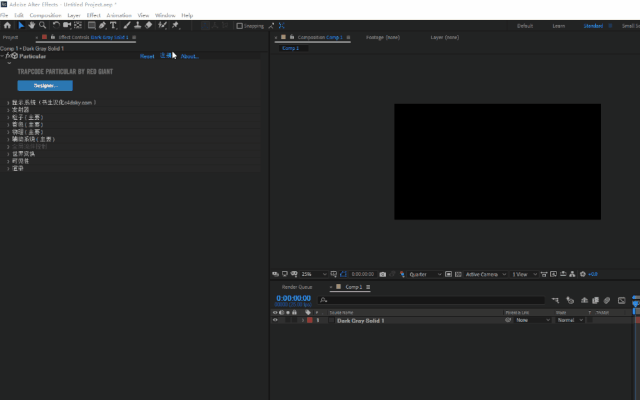Screen dimensions: 640x400
Task: Toggle the Region of Interest button
Action: click(x=448, y=274)
